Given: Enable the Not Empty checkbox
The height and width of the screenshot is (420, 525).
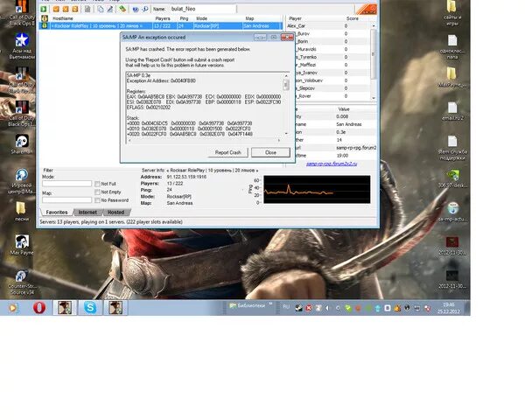Looking at the screenshot, I should pos(97,192).
